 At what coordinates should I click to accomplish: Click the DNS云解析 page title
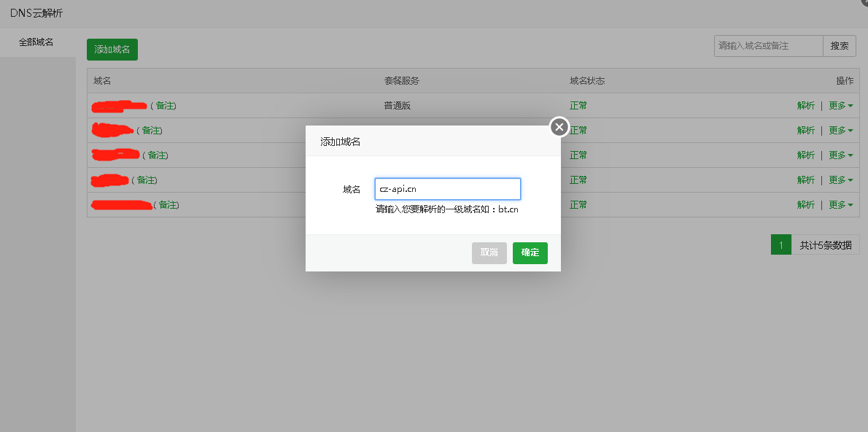pyautogui.click(x=36, y=13)
